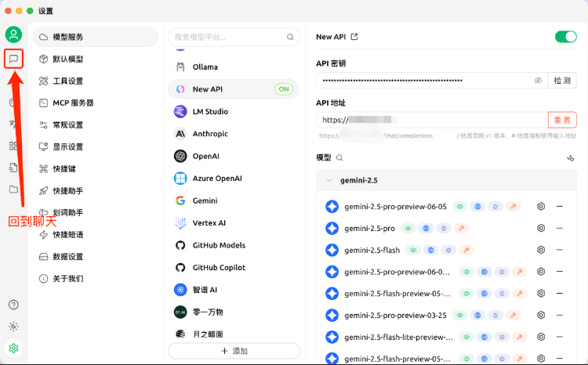Open settings for gemini-2.5-pro model
Viewport: 588px width, 365px height.
[541, 228]
